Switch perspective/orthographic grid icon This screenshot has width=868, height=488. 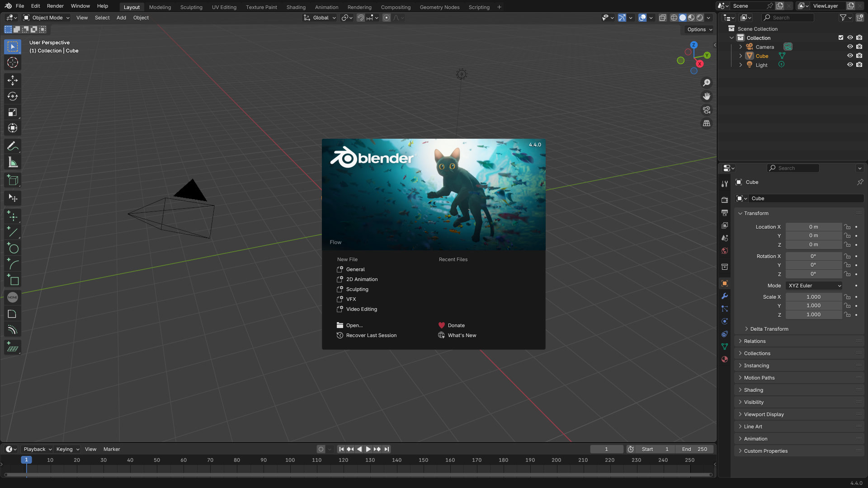pos(707,123)
